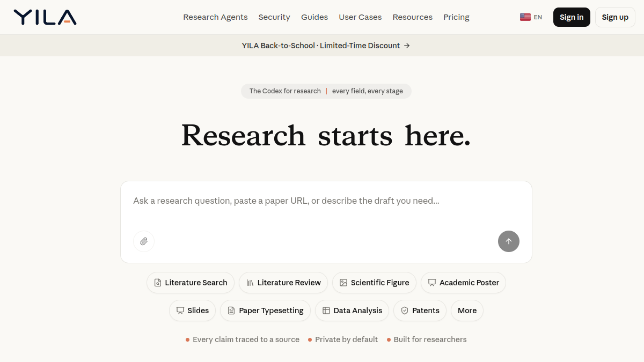
Task: Choose the Literature Review chip
Action: pyautogui.click(x=283, y=283)
